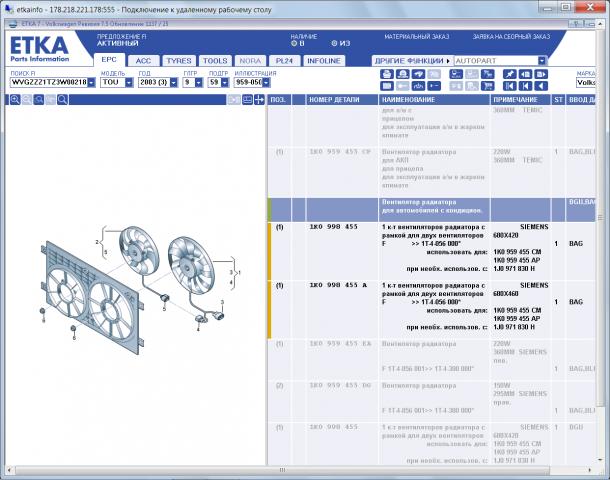Switch to the INFOLINE tab

coord(324,61)
